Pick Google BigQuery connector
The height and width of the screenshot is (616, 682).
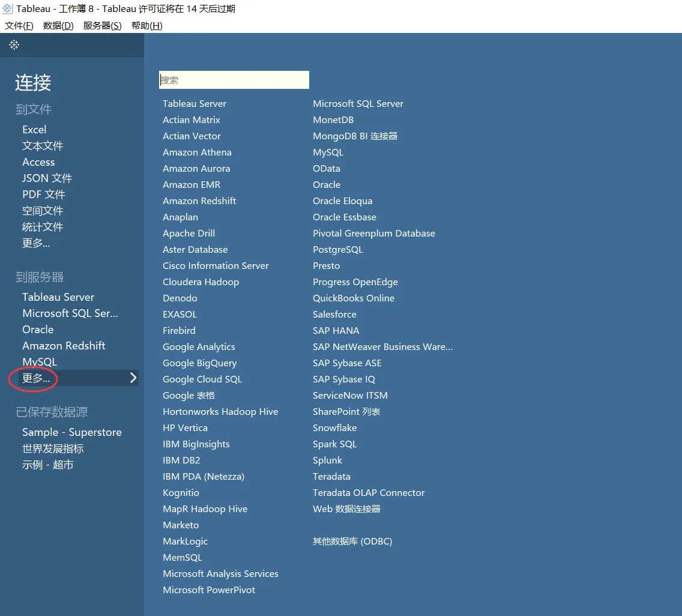click(x=200, y=363)
